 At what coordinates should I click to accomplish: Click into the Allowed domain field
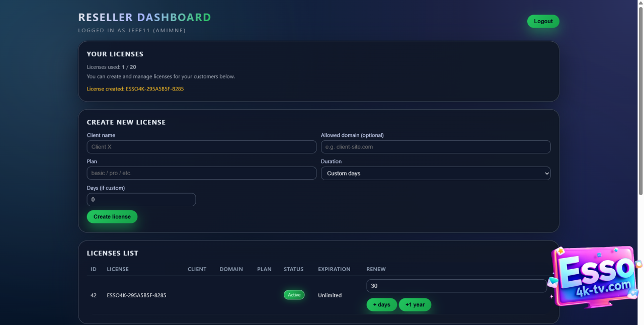click(x=436, y=147)
